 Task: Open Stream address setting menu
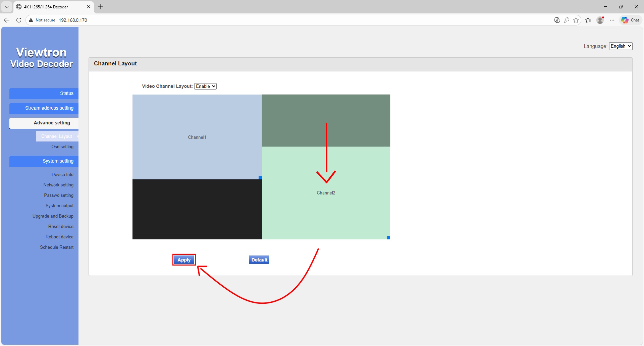tap(44, 108)
